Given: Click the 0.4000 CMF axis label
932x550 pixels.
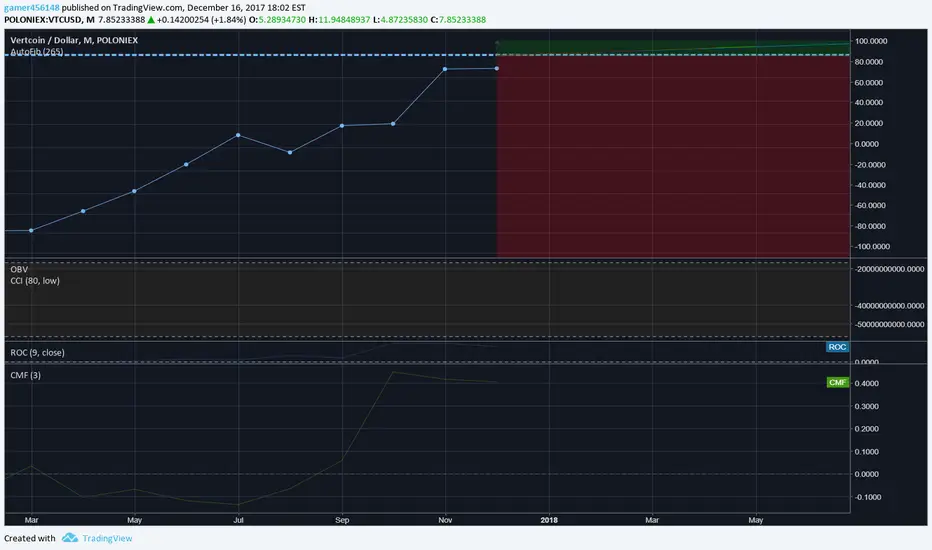Looking at the screenshot, I should 867,384.
